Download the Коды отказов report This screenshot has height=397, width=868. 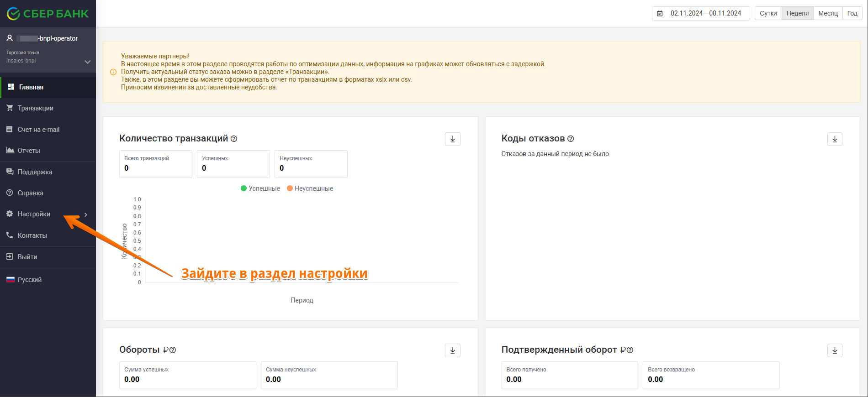834,139
